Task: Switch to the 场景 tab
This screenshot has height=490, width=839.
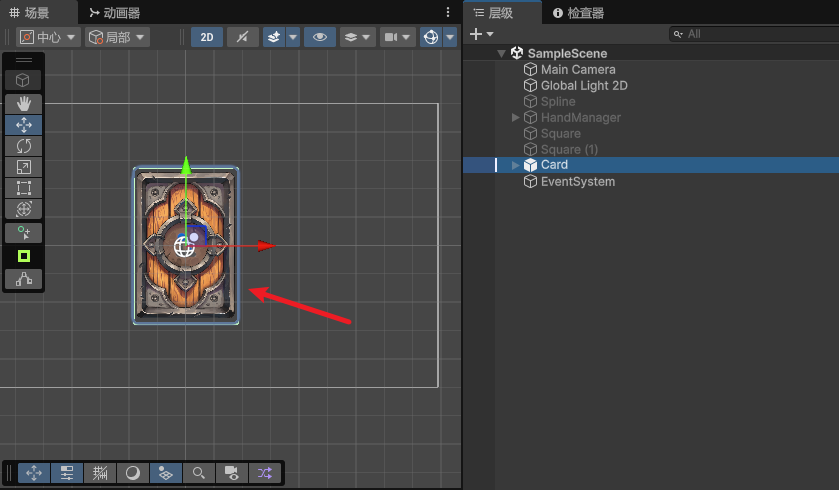Action: pos(30,12)
